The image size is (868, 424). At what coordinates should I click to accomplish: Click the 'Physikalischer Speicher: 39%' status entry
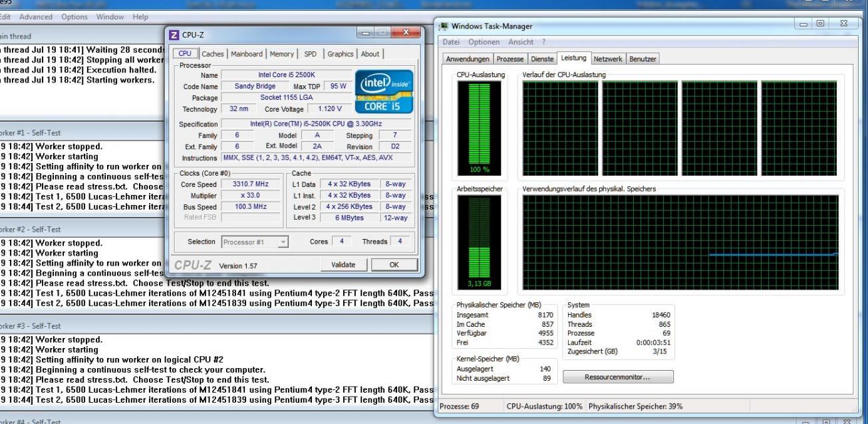635,406
